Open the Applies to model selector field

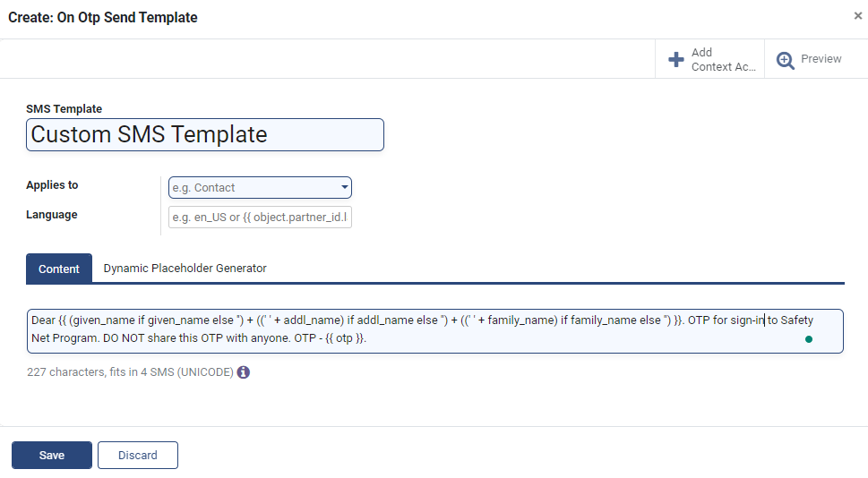tap(260, 188)
